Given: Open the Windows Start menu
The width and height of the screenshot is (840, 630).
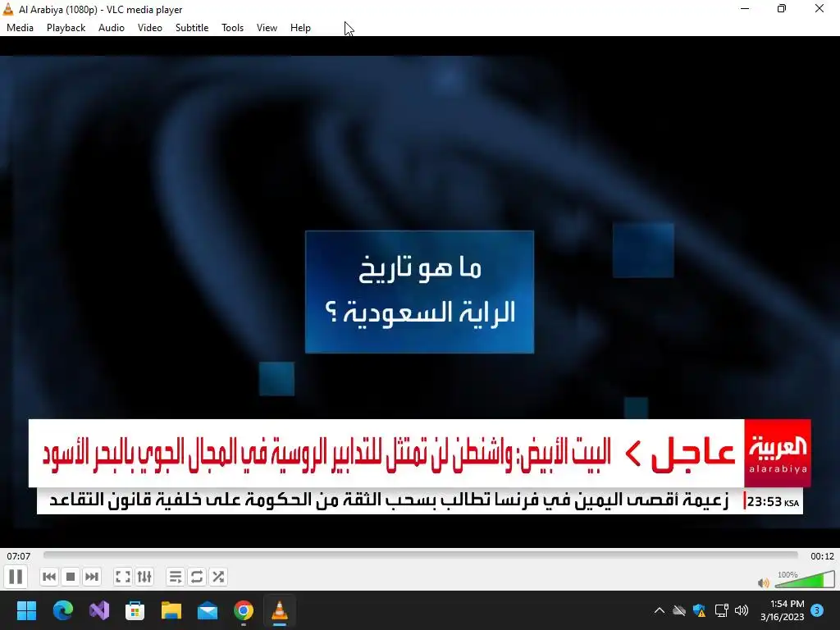Looking at the screenshot, I should point(26,610).
